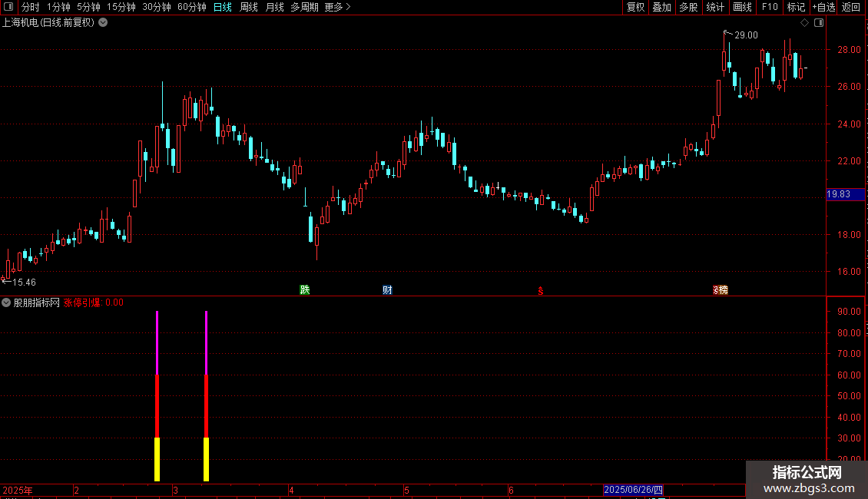Click the 2025年 label on time axis
The height and width of the screenshot is (499, 868).
coord(18,490)
